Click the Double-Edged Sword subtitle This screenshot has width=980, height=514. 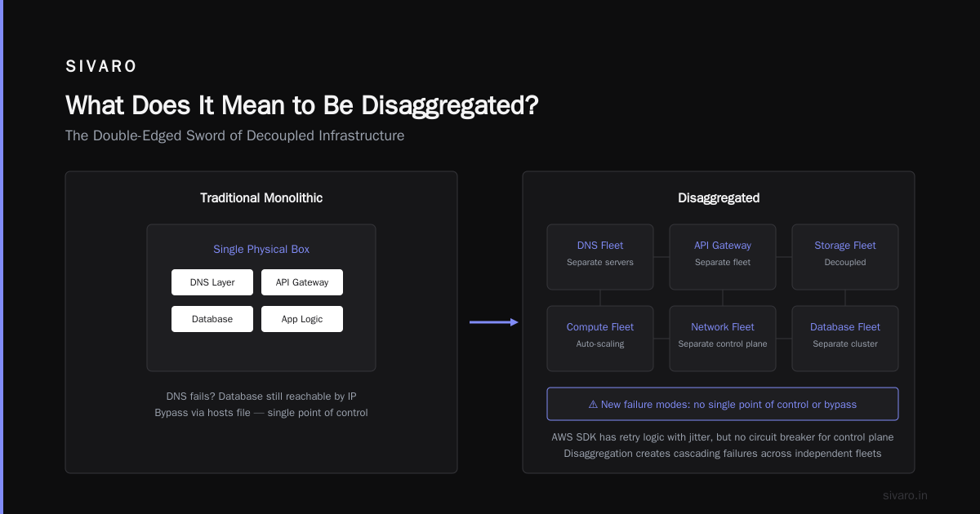[235, 135]
